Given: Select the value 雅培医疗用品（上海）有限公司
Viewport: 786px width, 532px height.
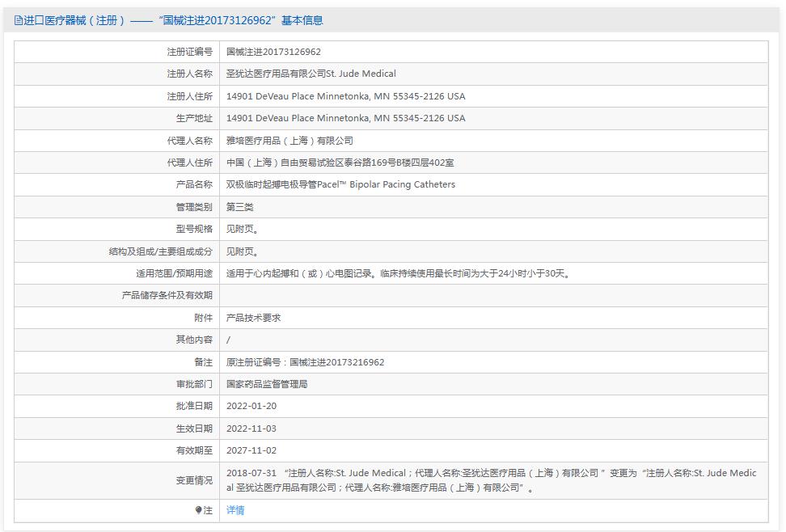Looking at the screenshot, I should click(289, 141).
